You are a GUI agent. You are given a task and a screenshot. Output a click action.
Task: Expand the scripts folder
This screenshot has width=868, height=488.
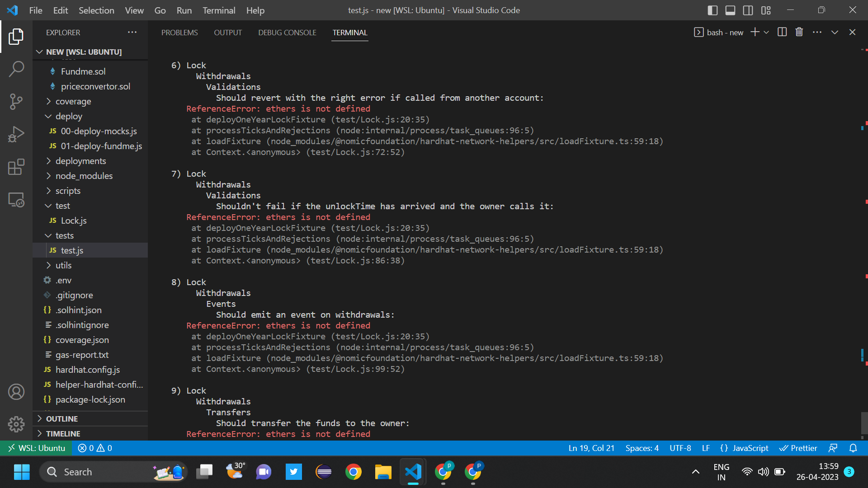pyautogui.click(x=68, y=191)
